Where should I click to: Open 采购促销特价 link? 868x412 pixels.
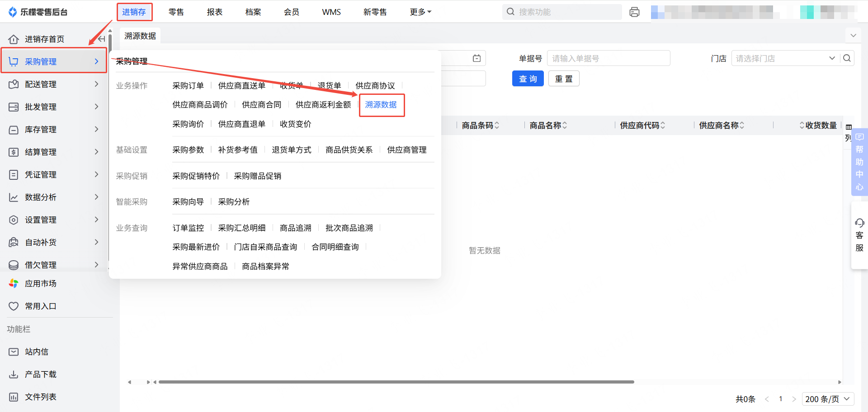tap(196, 176)
